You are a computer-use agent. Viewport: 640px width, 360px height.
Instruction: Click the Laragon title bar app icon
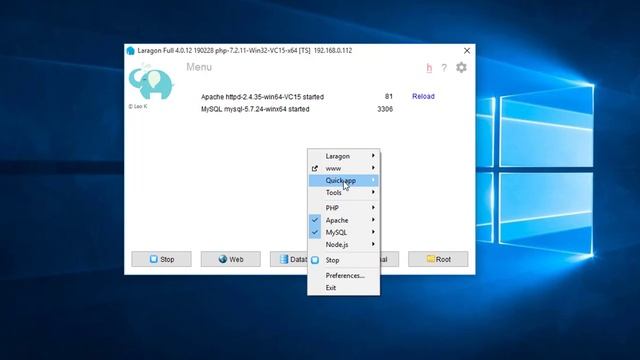[x=131, y=51]
